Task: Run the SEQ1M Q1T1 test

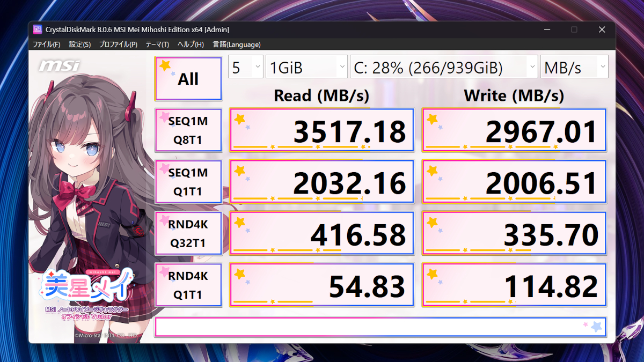Action: coord(188,182)
